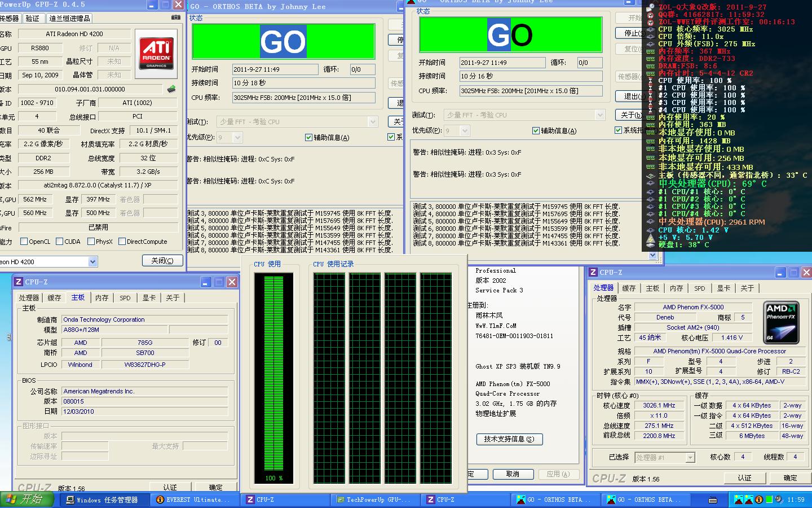The image size is (812, 508).
Task: Click the keyboard icon on the taskbar
Action: 713,500
